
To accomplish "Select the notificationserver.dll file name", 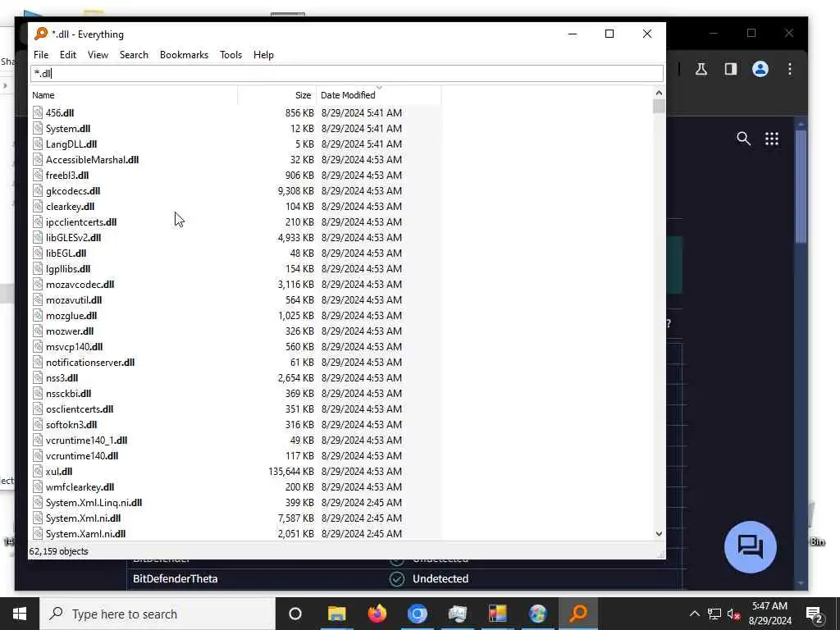I will click(x=90, y=362).
